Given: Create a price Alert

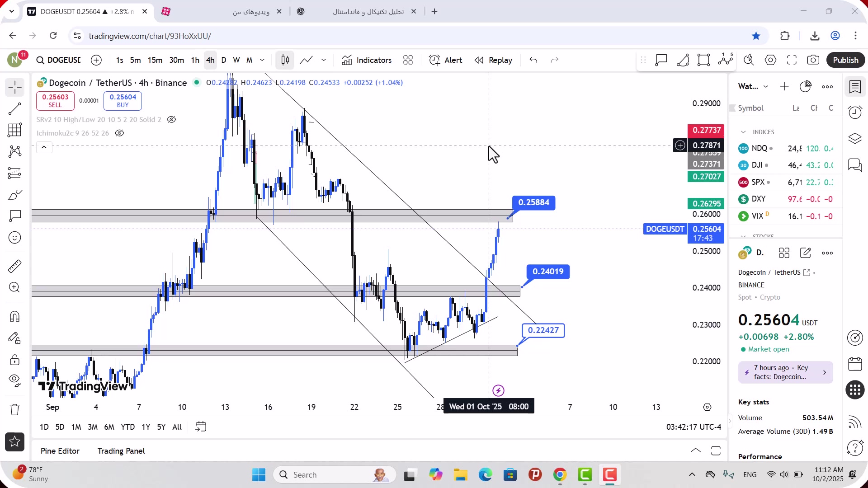Looking at the screenshot, I should tap(446, 60).
